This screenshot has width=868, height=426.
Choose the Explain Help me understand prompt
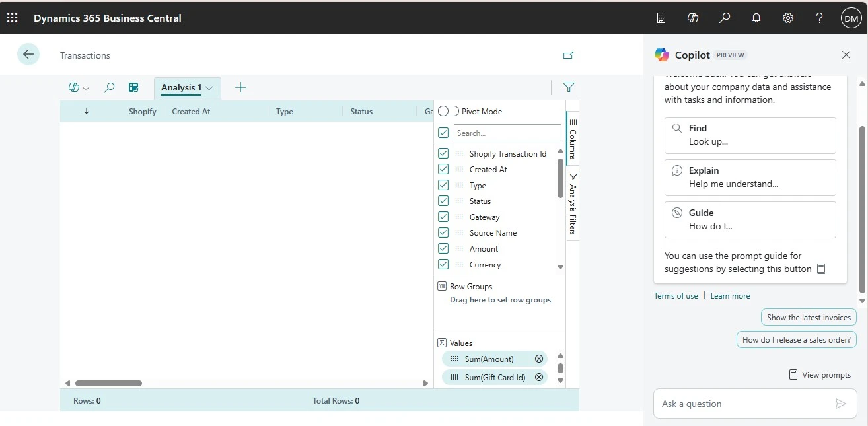point(750,177)
